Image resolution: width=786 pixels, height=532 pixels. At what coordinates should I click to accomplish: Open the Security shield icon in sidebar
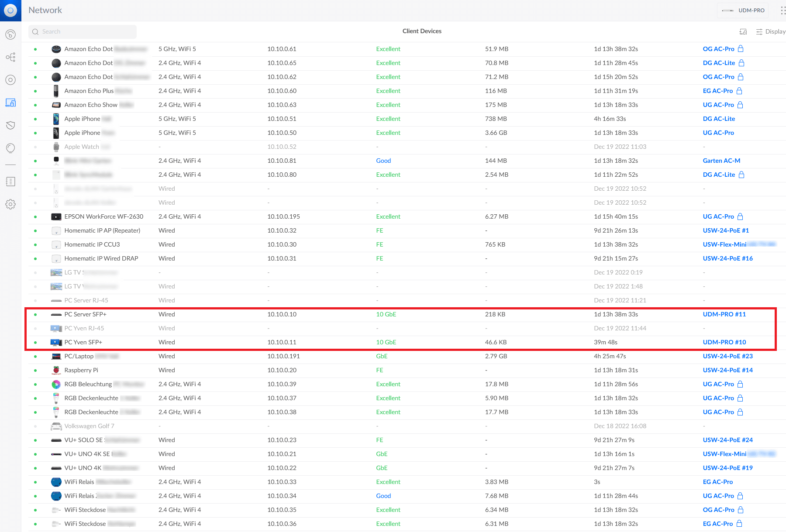pos(10,125)
